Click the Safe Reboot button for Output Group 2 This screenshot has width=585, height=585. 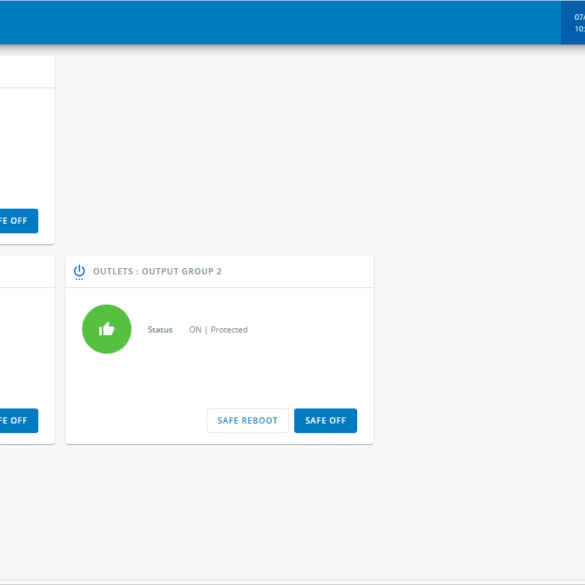[247, 420]
